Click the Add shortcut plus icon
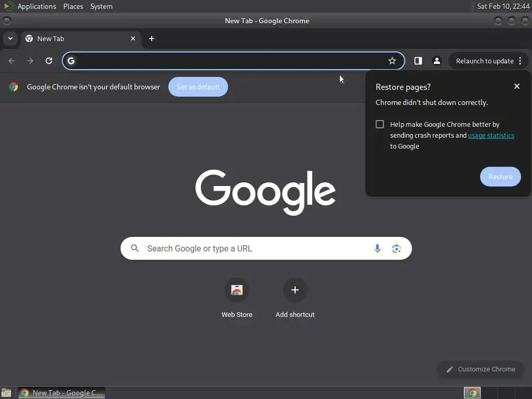 coord(295,290)
